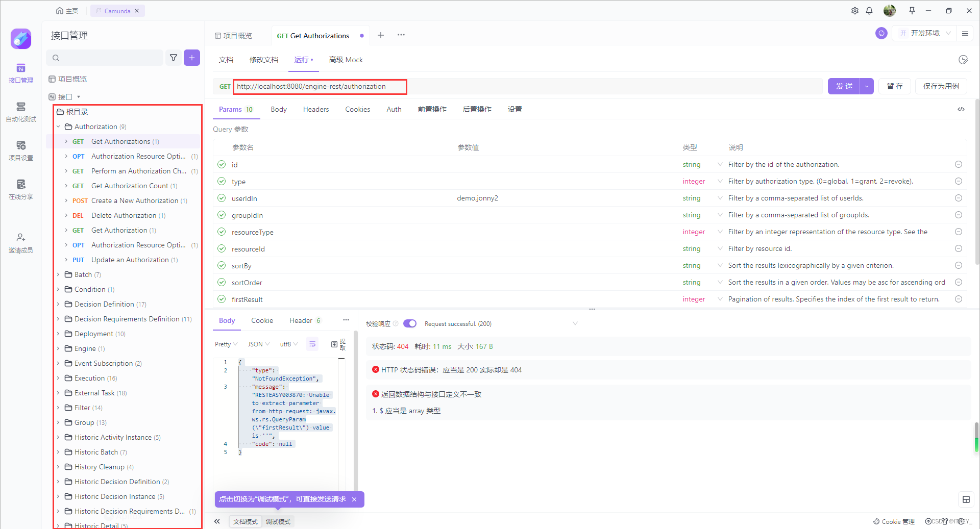This screenshot has width=980, height=529.
Task: Open the JSON type dropdown
Action: pyautogui.click(x=259, y=344)
